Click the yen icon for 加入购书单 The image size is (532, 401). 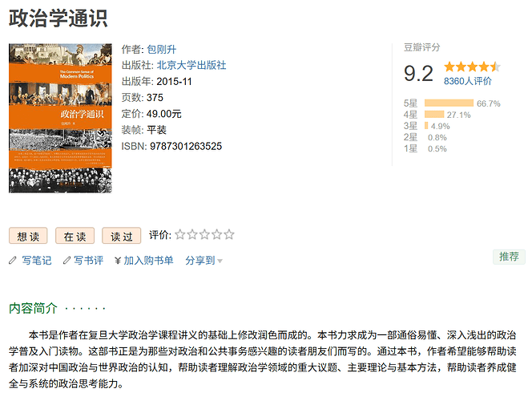click(x=118, y=261)
